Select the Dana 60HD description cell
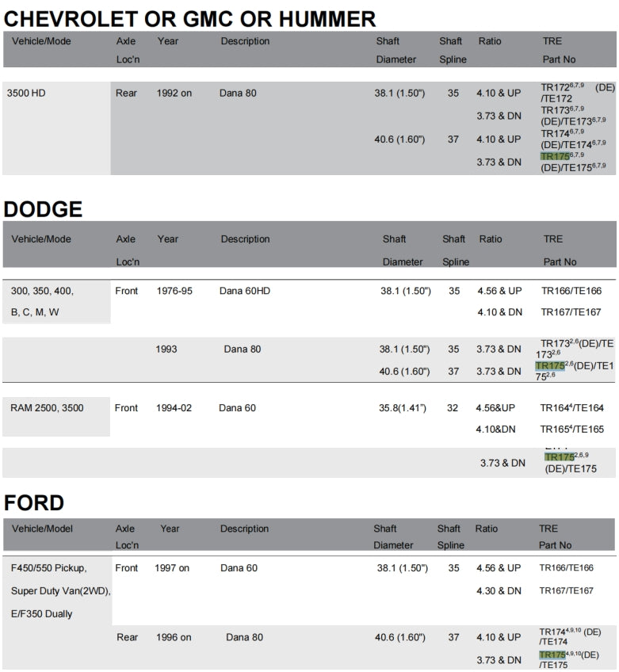The width and height of the screenshot is (619, 672). point(245,291)
